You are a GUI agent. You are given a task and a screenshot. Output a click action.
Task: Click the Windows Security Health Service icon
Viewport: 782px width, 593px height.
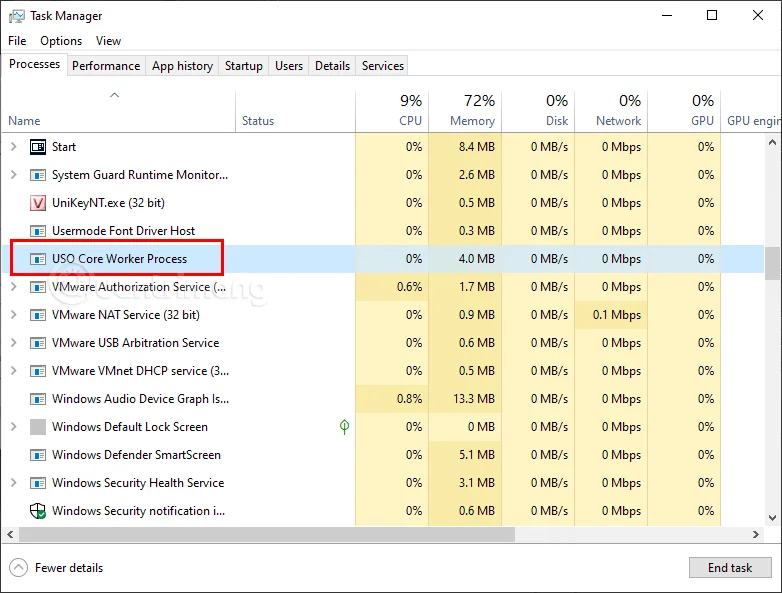point(38,483)
